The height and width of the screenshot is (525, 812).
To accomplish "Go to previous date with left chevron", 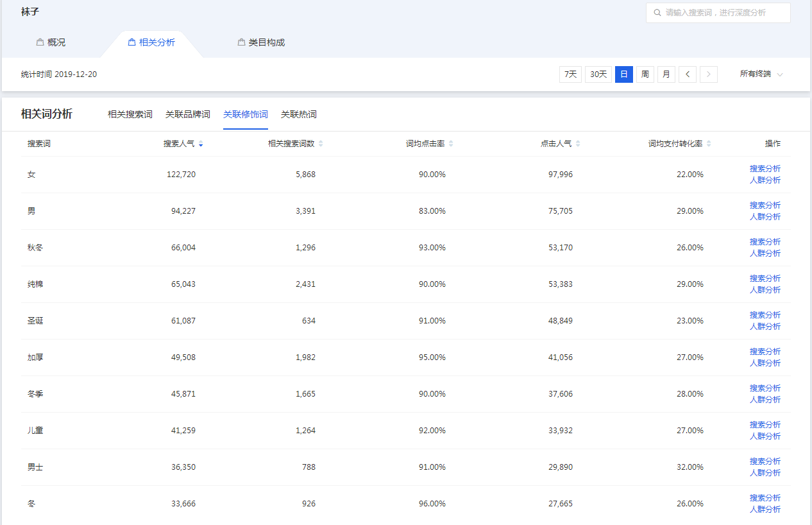I will click(688, 74).
